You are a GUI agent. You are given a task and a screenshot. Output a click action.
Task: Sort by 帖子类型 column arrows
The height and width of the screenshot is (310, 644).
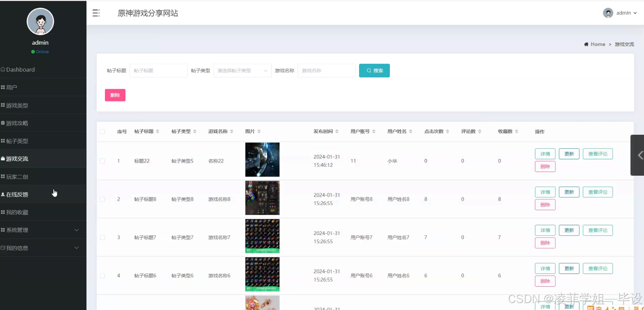(x=195, y=131)
